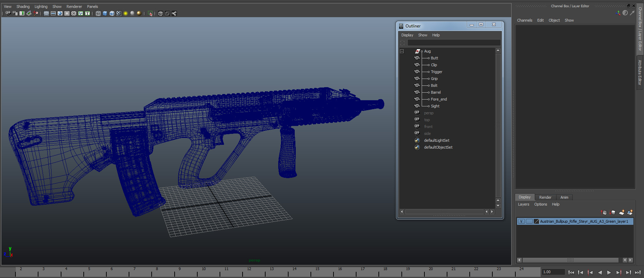
Task: Toggle the viewport Grid display button
Action: (46, 13)
